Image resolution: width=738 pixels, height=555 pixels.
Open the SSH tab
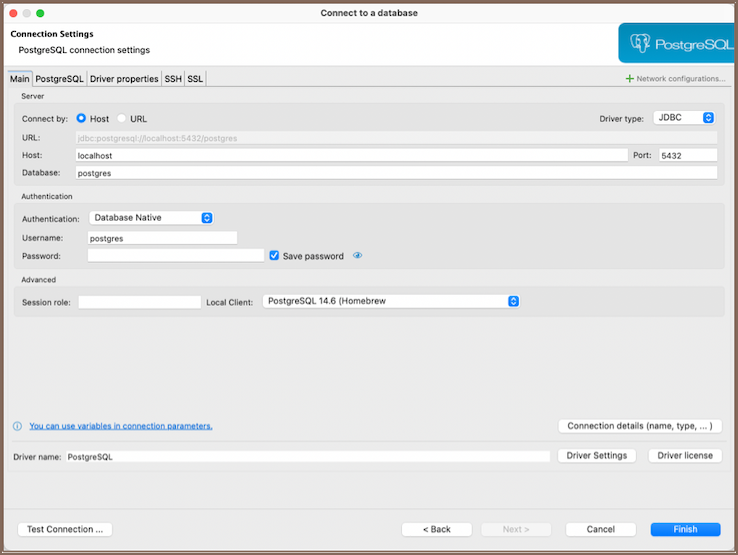click(x=173, y=79)
